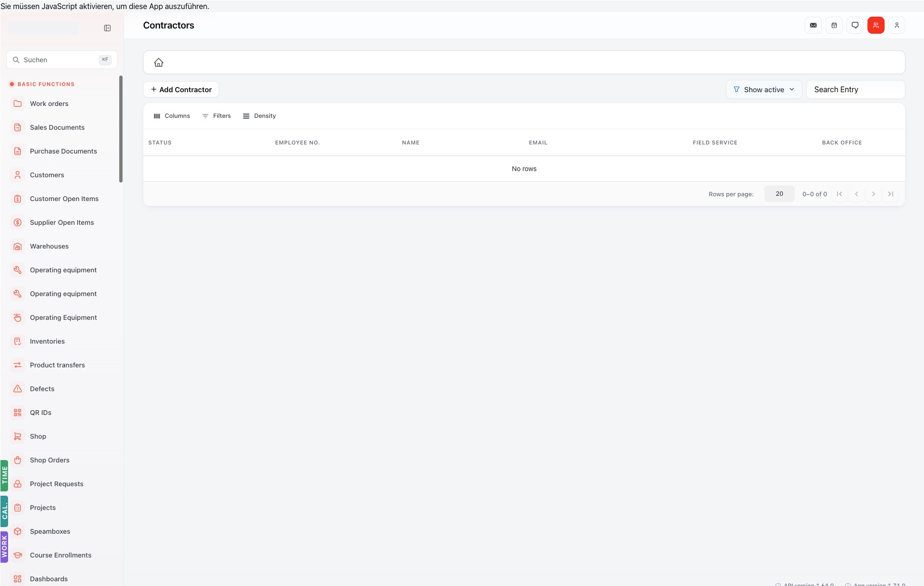Collapse the sidebar panel icon
924x586 pixels.
pyautogui.click(x=107, y=28)
